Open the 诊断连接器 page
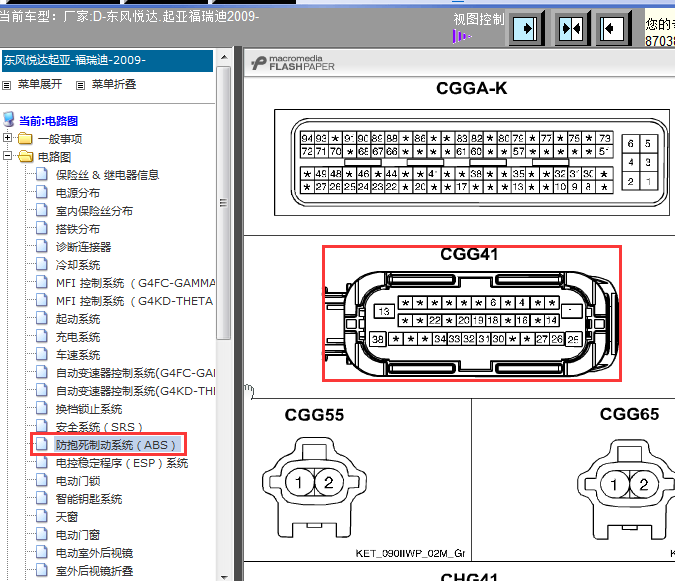This screenshot has height=581, width=675. click(x=84, y=247)
